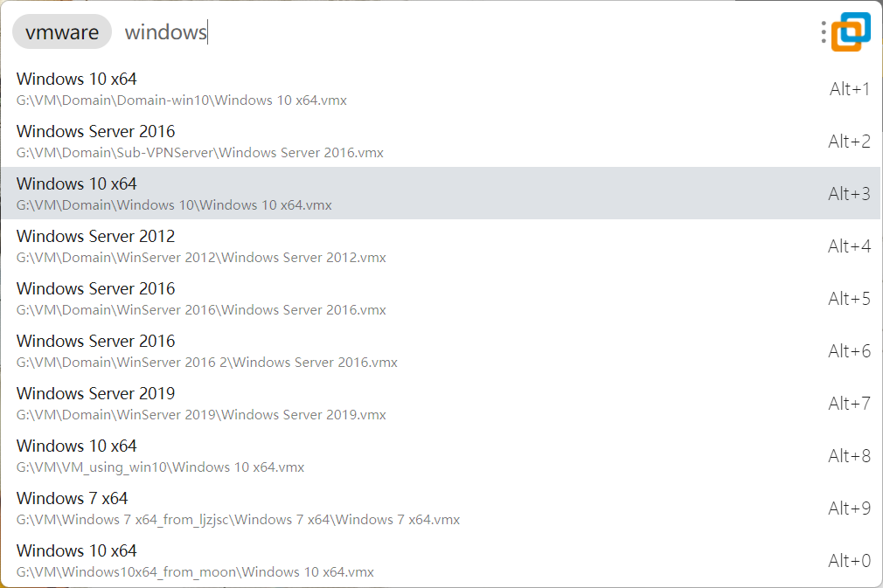Open Windows Server 2016 in WinServer 2016 2 folder
883x588 pixels.
441,350
